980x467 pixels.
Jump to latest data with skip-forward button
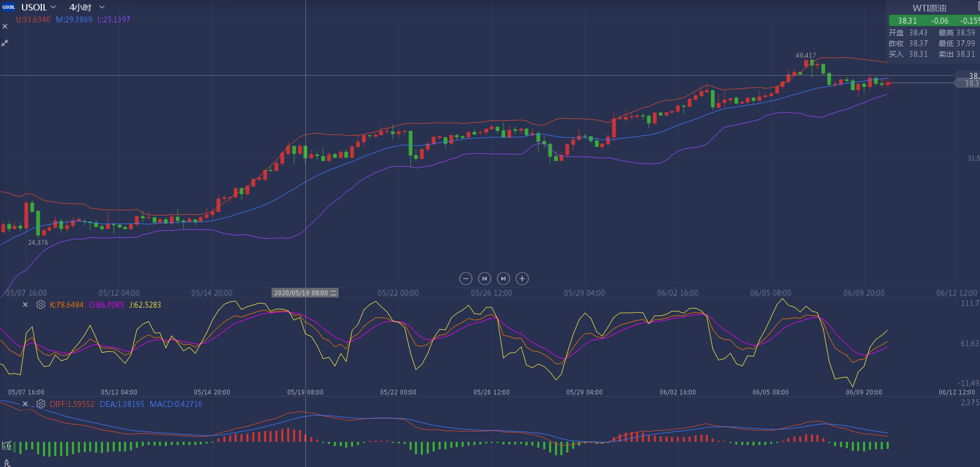[503, 278]
